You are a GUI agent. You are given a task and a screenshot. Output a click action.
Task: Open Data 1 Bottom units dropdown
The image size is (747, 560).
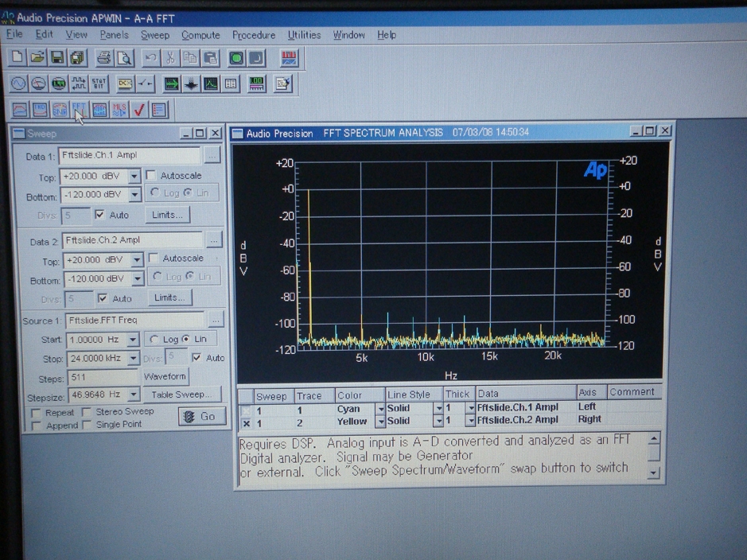click(x=134, y=194)
